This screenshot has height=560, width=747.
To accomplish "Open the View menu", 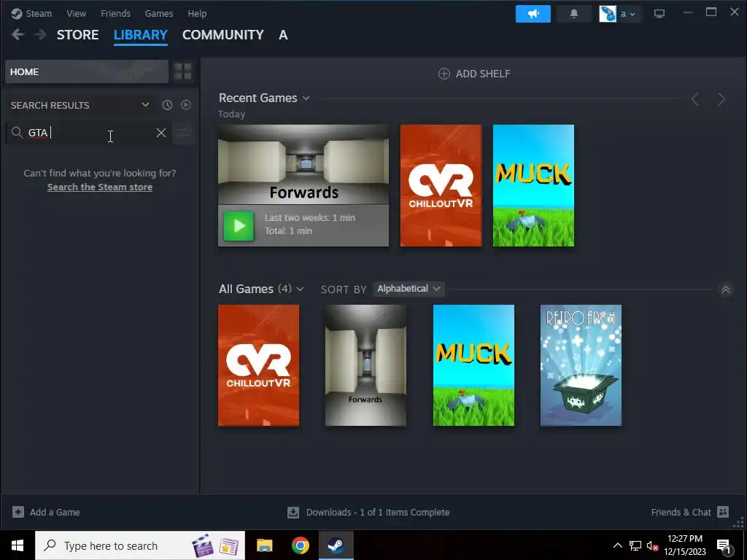I will [x=76, y=13].
